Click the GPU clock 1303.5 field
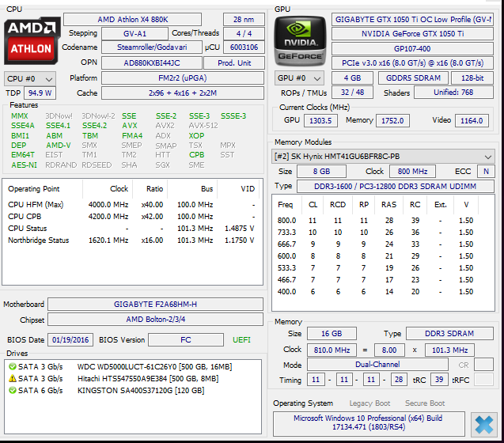This screenshot has height=443, width=504. [x=320, y=121]
